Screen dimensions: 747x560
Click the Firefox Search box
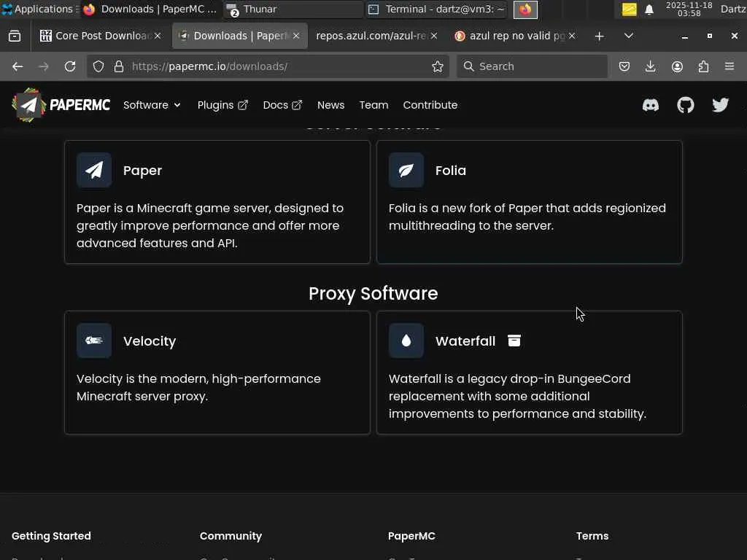point(532,66)
